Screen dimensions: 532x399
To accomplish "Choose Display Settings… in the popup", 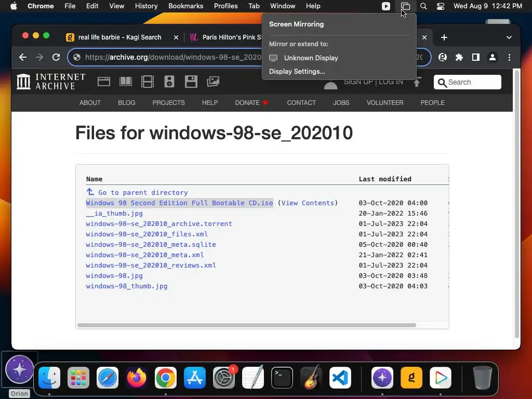I will pyautogui.click(x=297, y=72).
